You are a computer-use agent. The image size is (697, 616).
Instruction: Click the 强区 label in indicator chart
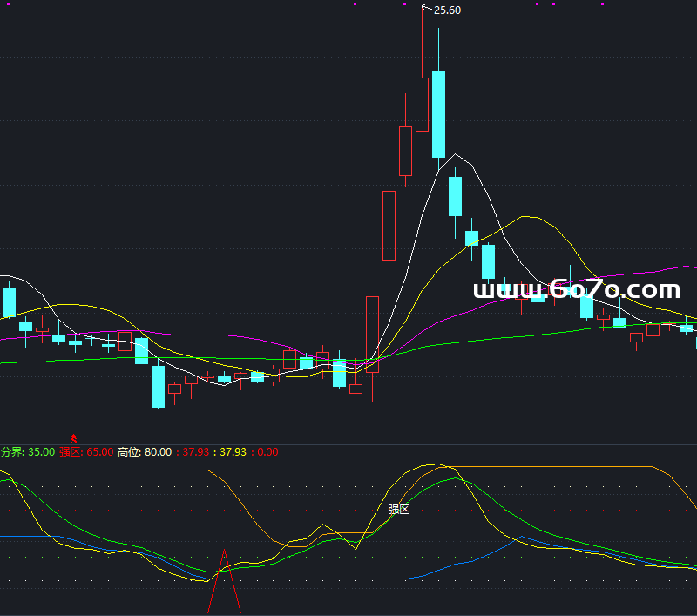click(x=398, y=510)
